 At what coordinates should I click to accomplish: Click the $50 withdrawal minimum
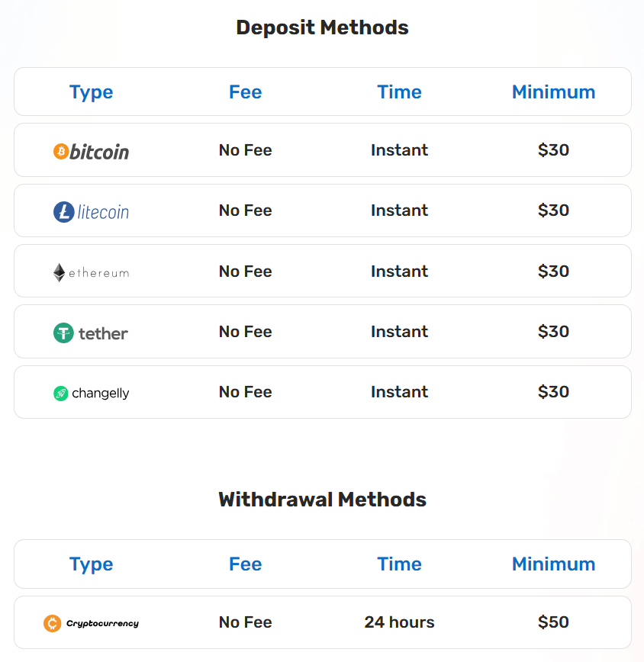coord(553,622)
